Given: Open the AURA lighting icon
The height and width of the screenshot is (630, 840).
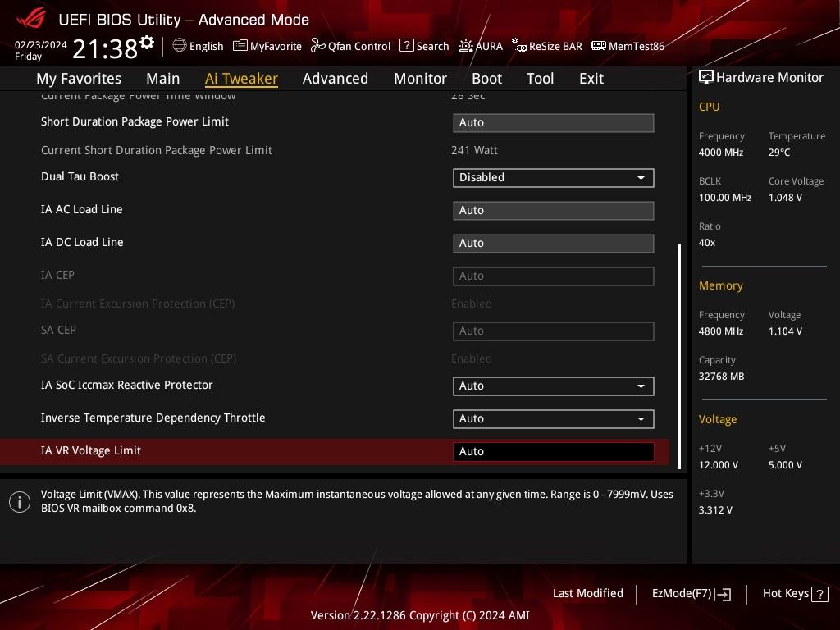Looking at the screenshot, I should click(x=466, y=46).
